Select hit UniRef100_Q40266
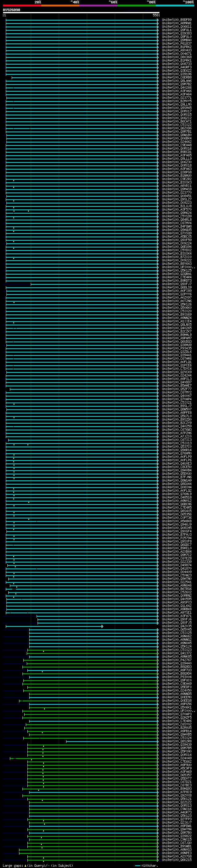This screenshot has width=197, height=868. [177, 88]
